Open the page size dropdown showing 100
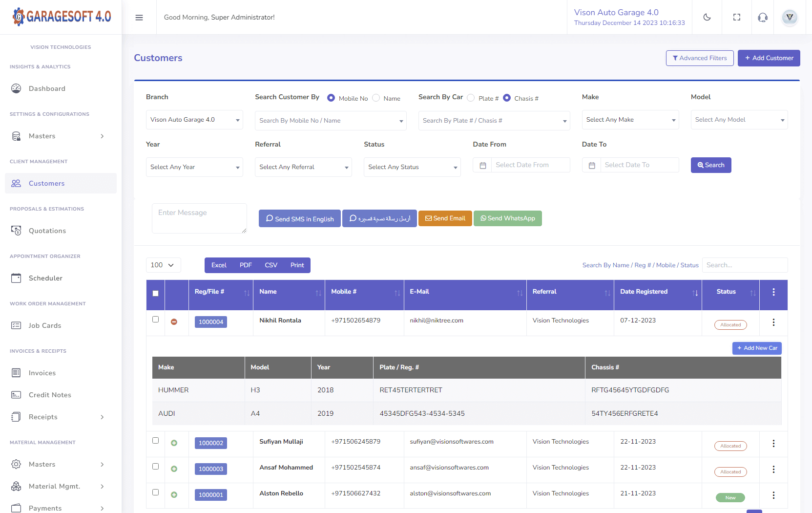Screen dimensions: 812x513 [163, 265]
